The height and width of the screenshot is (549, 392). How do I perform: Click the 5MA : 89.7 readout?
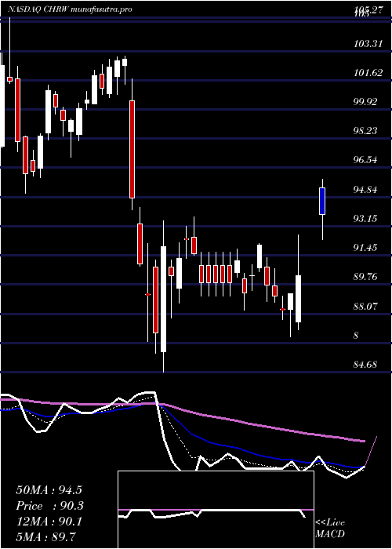coord(45,536)
